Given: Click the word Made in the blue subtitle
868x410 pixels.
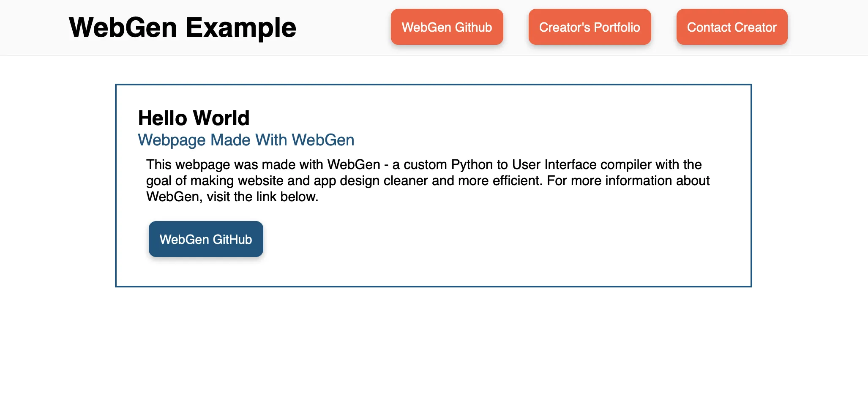Looking at the screenshot, I should click(x=230, y=140).
